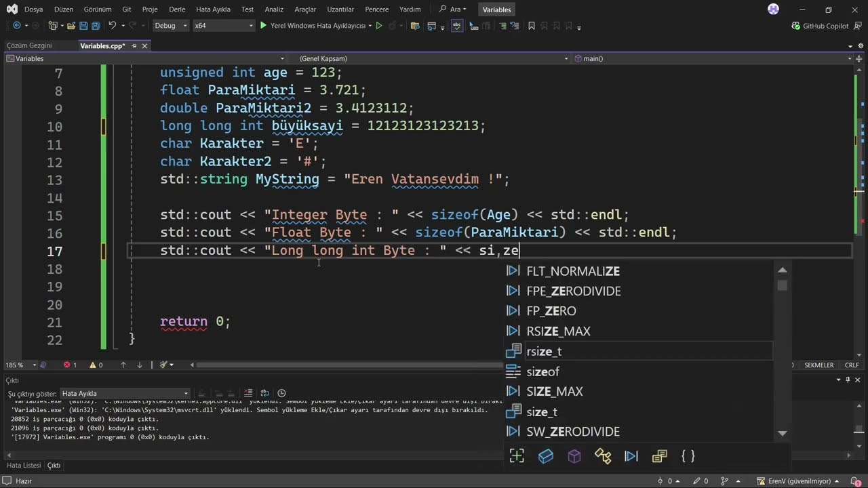Click the yellow warnings count icon

[x=93, y=365]
